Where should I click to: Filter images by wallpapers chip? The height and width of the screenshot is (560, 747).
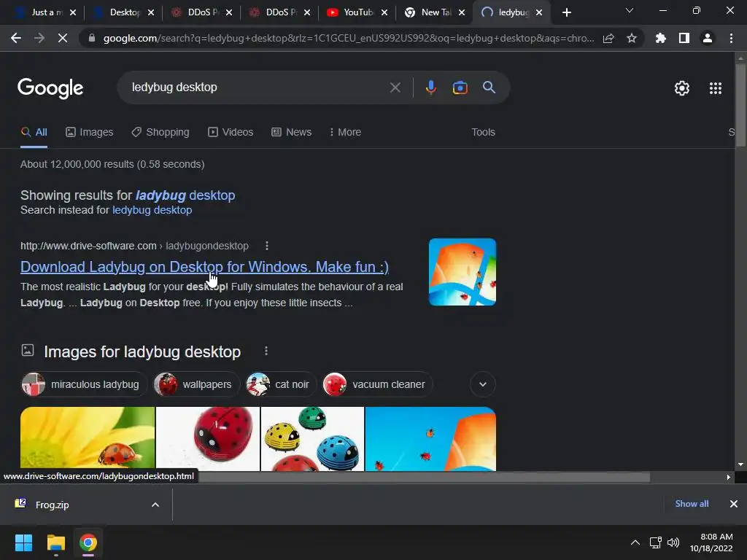pos(196,384)
